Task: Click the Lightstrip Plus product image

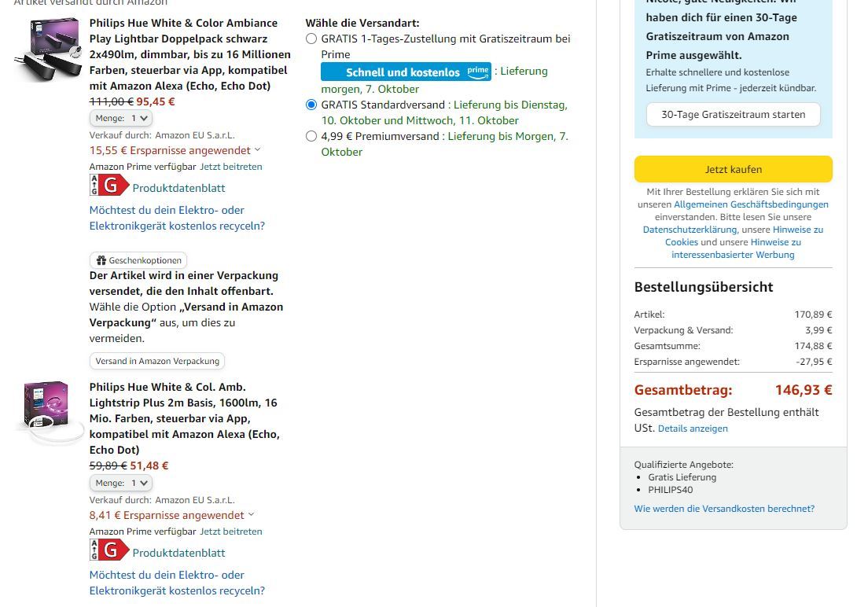Action: tap(49, 412)
